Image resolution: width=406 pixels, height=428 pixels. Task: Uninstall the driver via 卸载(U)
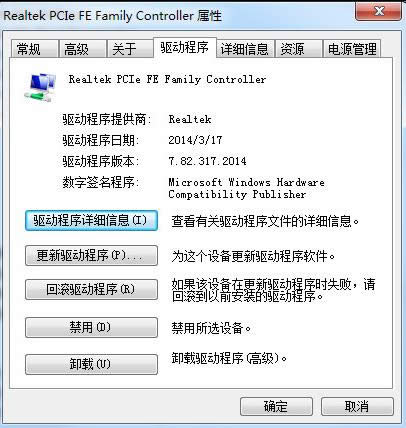(x=91, y=364)
